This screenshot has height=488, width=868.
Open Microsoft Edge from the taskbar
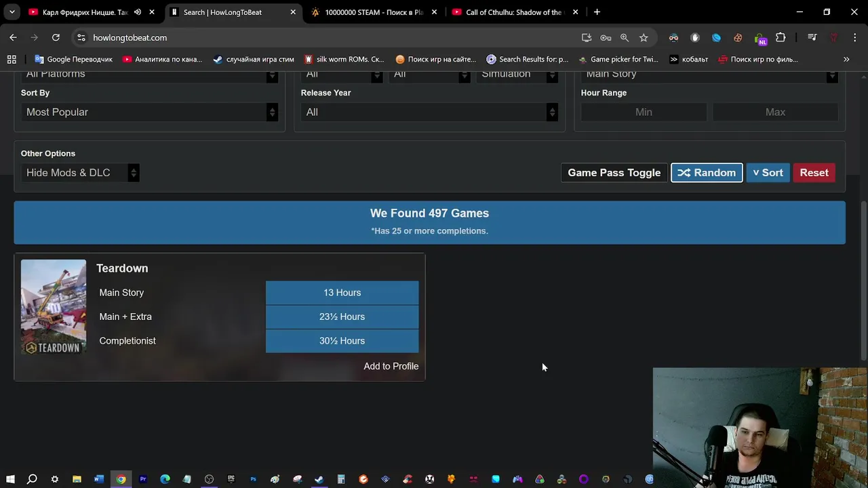coord(165,479)
